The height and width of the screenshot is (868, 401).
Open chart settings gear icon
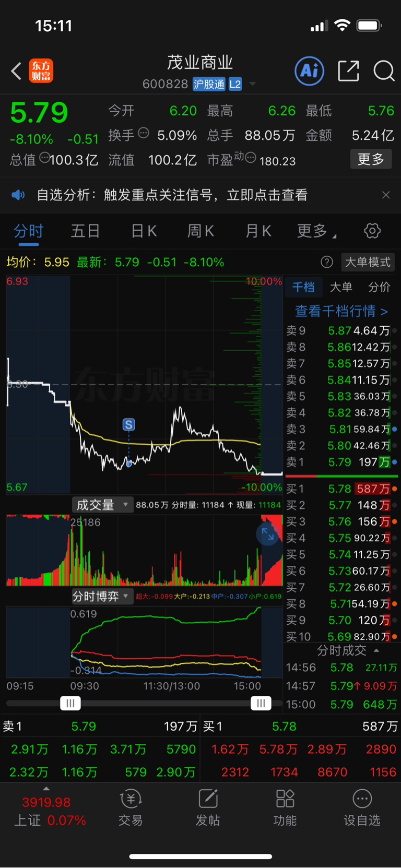(372, 231)
